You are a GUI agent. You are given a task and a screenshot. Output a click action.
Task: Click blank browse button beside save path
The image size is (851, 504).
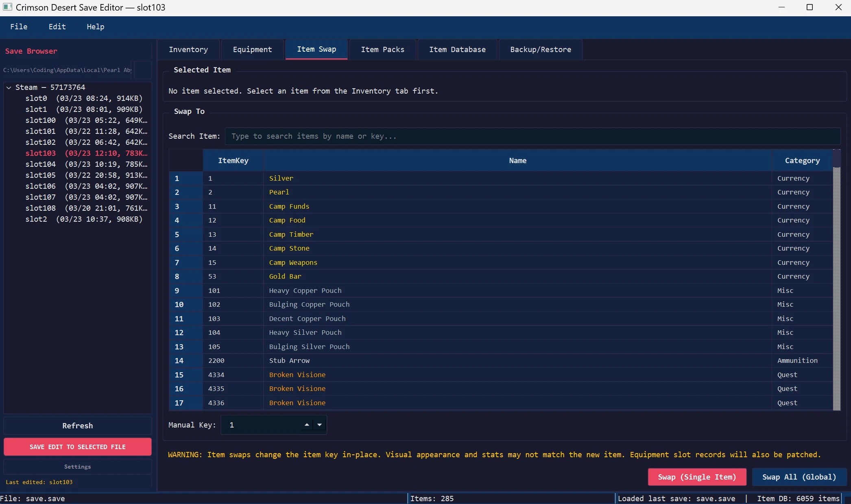tap(143, 70)
